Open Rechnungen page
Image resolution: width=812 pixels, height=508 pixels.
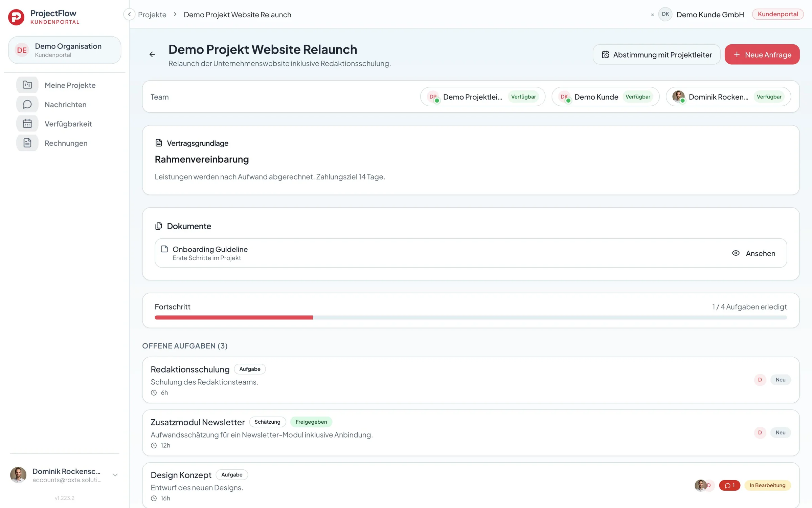[66, 143]
